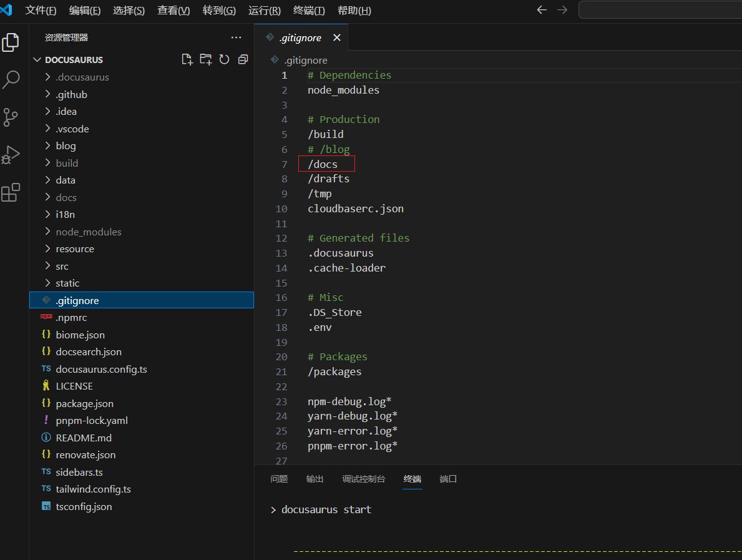Image resolution: width=742 pixels, height=560 pixels.
Task: Switch to the 问题 panel tab
Action: (x=279, y=479)
